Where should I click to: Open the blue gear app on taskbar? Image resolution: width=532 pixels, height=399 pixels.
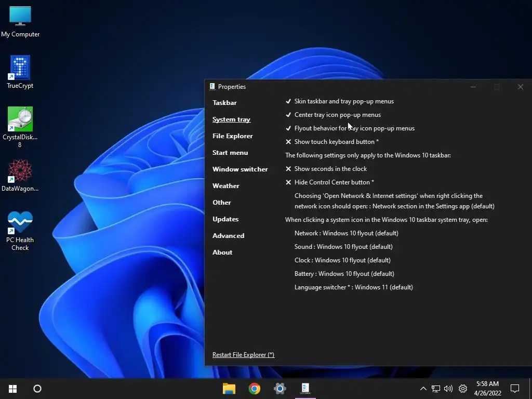(280, 389)
